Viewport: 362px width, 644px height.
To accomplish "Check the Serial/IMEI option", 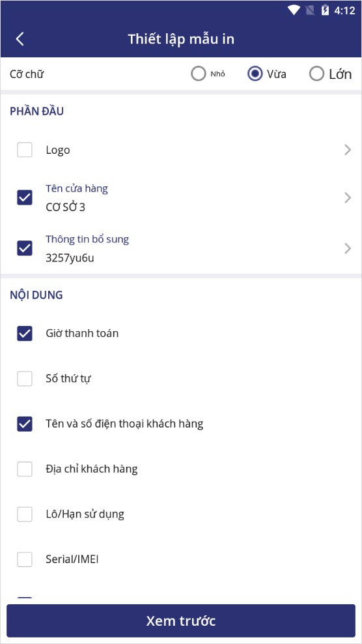I will click(25, 559).
